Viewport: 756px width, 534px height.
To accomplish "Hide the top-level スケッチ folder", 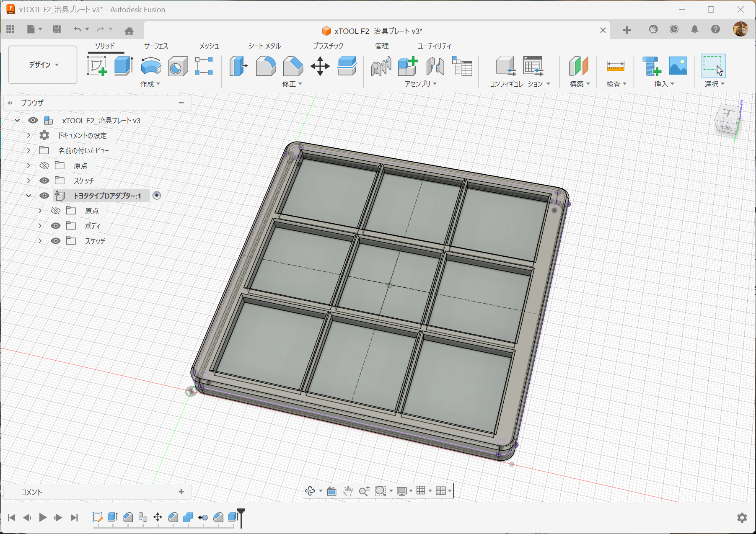I will coord(44,181).
